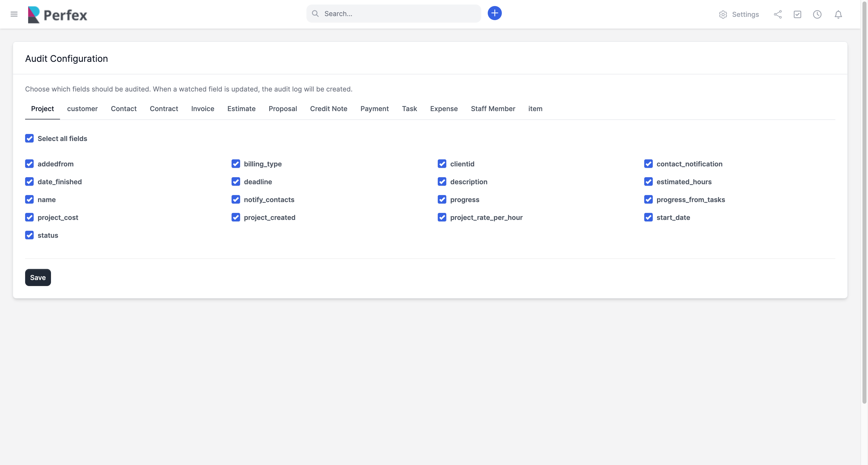Viewport: 868px width, 465px height.
Task: Click the Save button
Action: 38,277
